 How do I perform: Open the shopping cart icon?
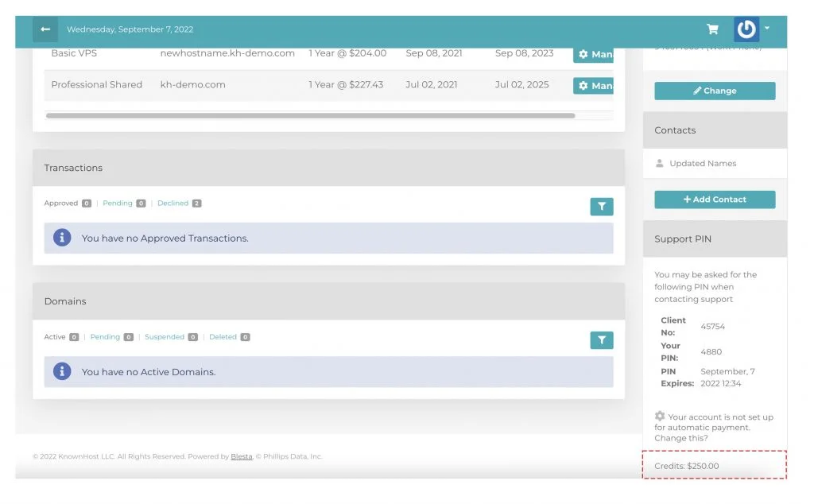(712, 29)
